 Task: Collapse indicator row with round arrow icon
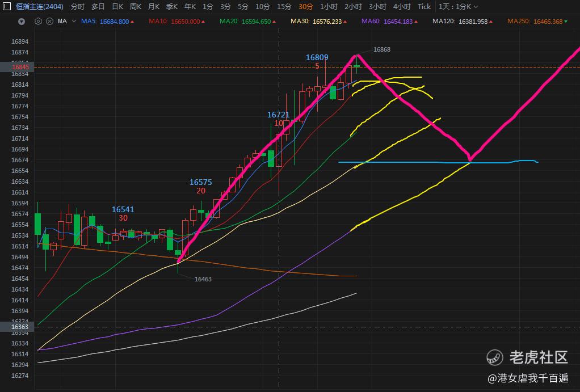(22, 22)
